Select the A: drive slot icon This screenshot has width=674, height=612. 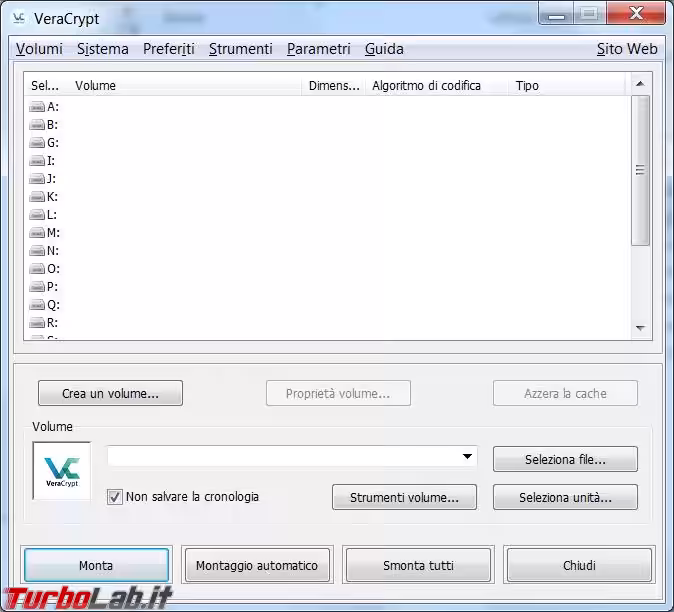[37, 107]
